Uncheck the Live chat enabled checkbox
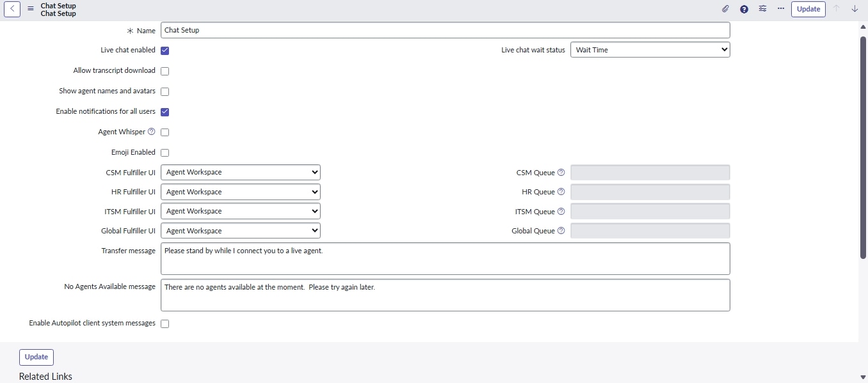The height and width of the screenshot is (383, 868). 165,51
